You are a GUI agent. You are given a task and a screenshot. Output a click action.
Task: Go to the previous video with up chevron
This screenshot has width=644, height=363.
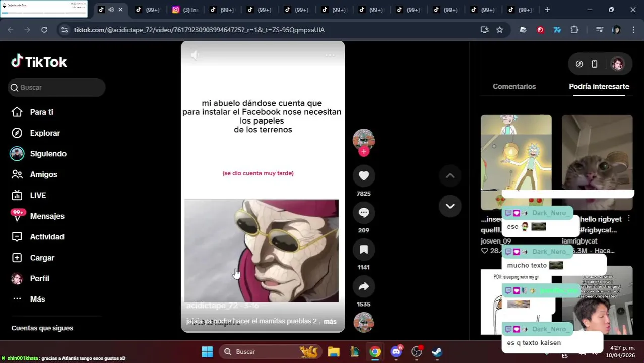pos(450,175)
